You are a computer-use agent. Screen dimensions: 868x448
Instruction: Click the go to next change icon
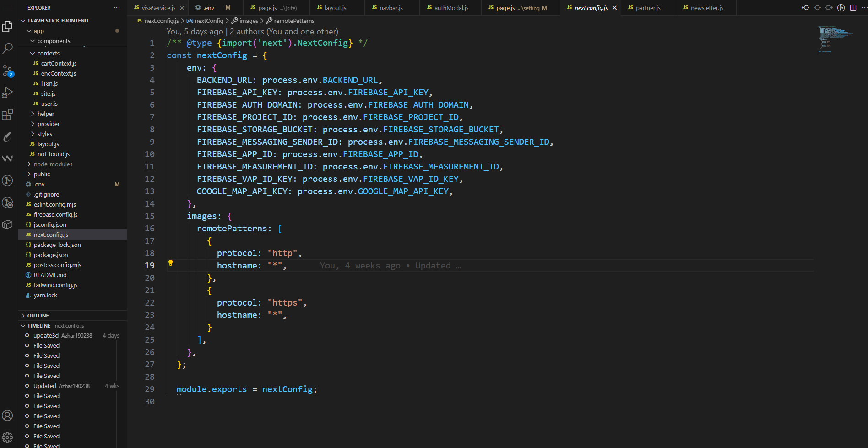(829, 8)
